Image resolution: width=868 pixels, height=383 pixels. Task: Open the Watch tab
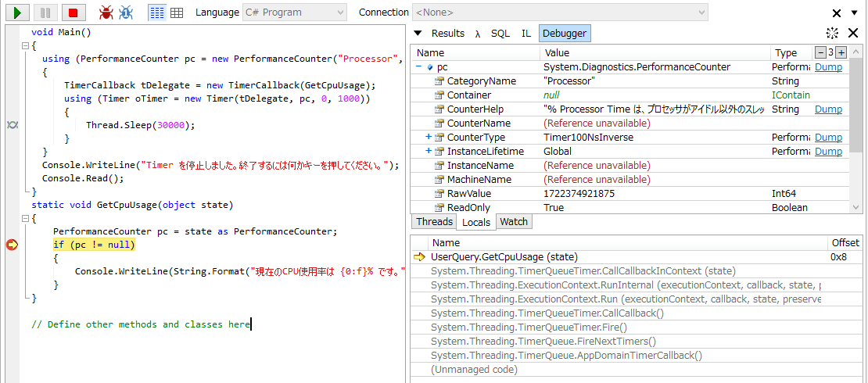tap(514, 222)
